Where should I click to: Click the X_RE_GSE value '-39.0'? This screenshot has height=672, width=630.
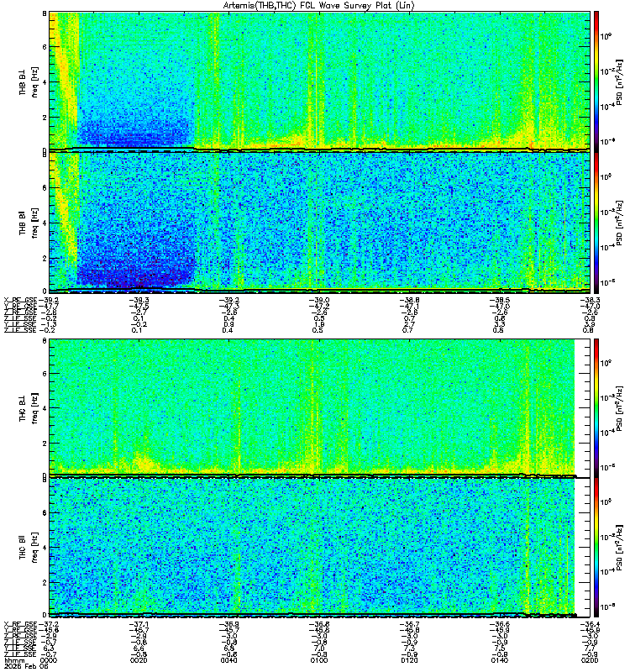pos(319,300)
